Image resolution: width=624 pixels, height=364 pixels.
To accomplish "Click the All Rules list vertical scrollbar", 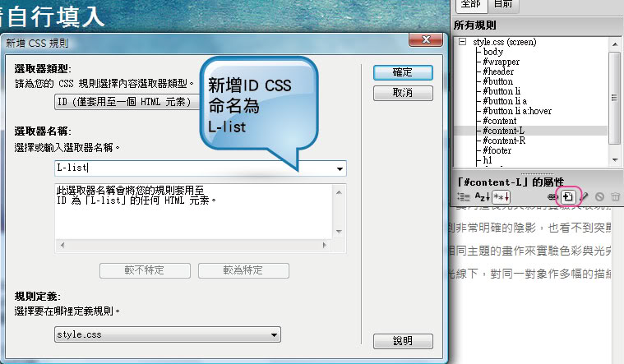I will tap(614, 99).
